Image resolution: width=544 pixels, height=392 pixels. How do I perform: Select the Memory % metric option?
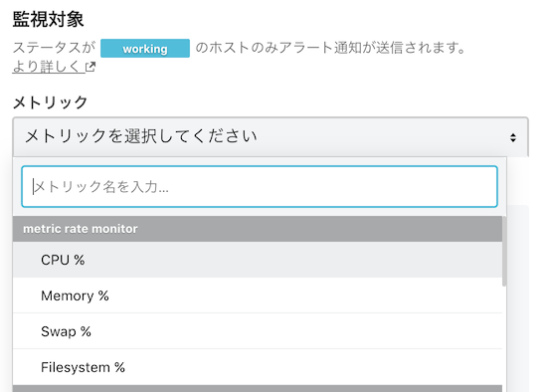(x=258, y=295)
